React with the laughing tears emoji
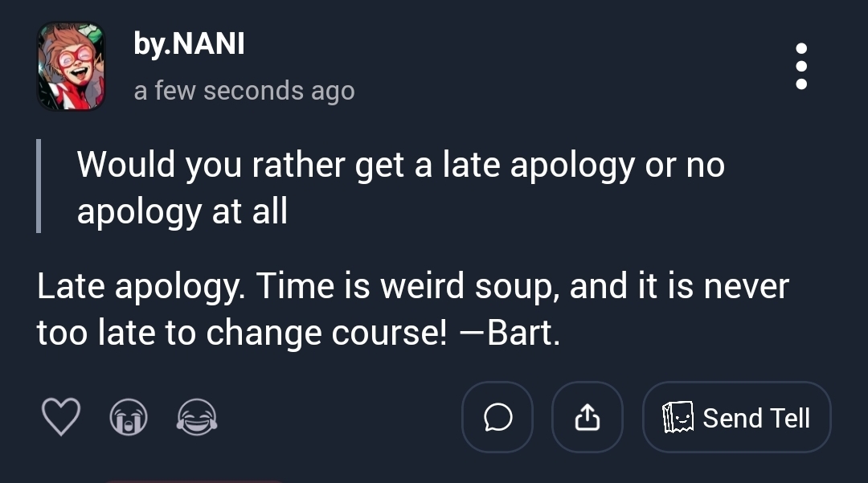Image resolution: width=868 pixels, height=483 pixels. point(197,418)
